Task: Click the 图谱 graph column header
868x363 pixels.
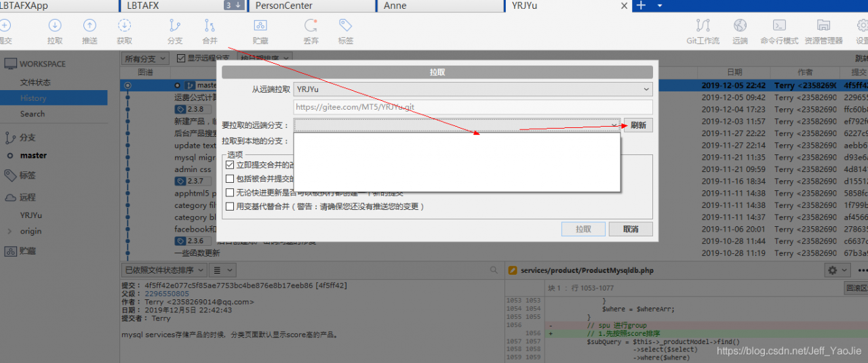Action: [145, 72]
